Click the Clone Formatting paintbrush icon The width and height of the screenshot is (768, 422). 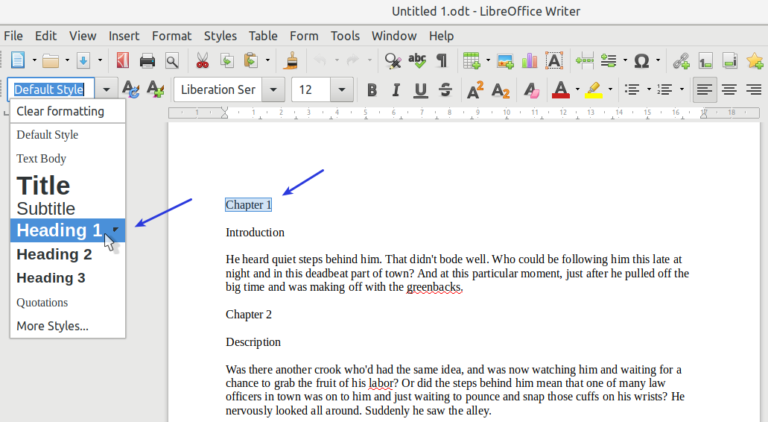pos(291,61)
